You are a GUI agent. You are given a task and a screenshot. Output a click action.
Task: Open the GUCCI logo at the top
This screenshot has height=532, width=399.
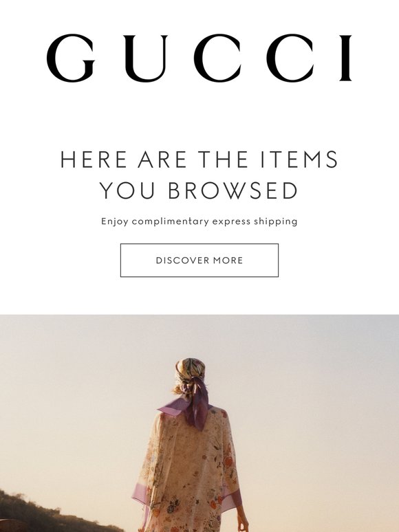point(199,58)
